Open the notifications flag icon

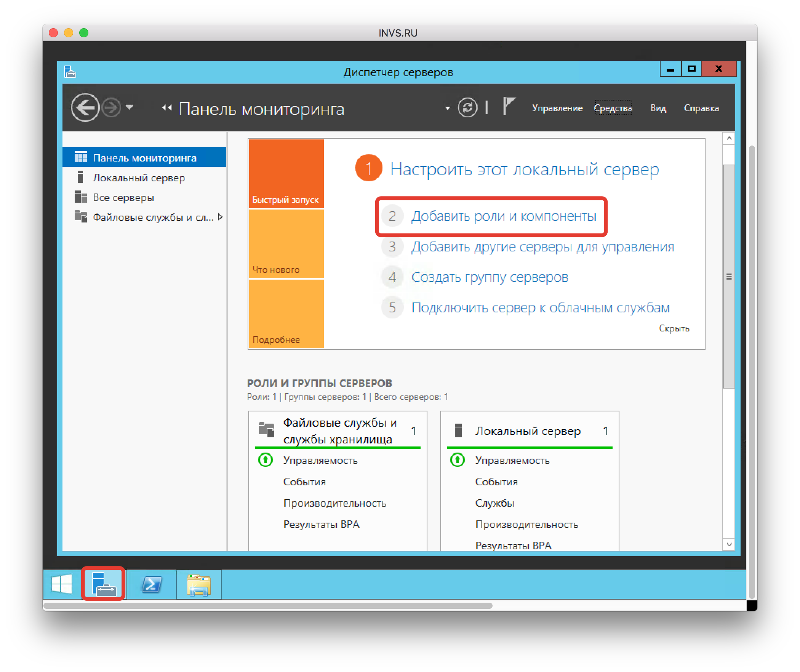click(509, 106)
